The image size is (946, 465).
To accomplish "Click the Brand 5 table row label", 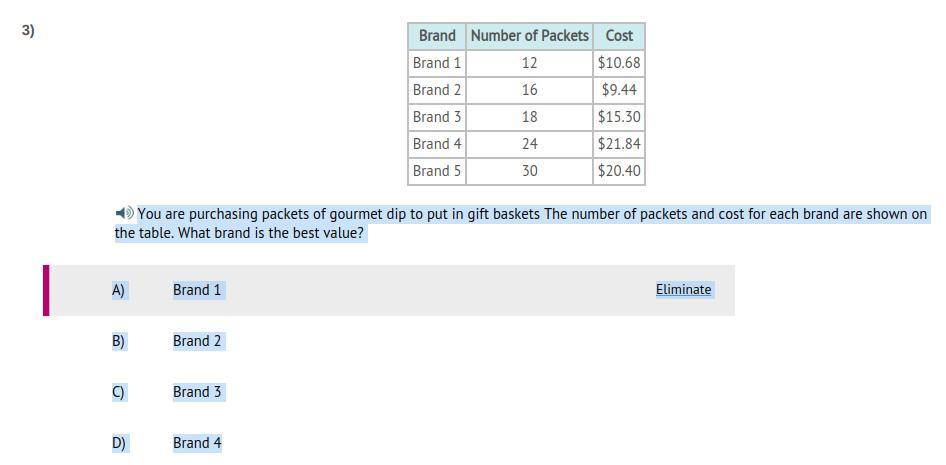I will pos(437,171).
